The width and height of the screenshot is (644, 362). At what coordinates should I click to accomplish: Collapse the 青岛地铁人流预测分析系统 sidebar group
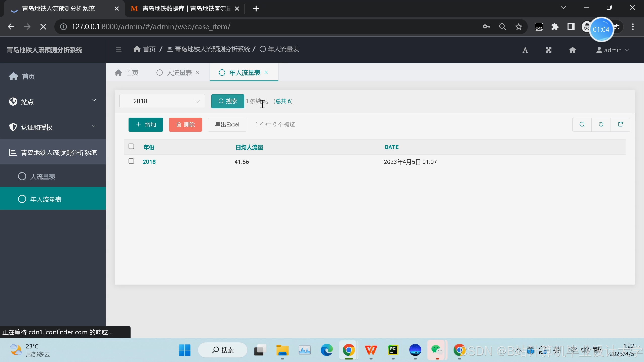point(53,152)
